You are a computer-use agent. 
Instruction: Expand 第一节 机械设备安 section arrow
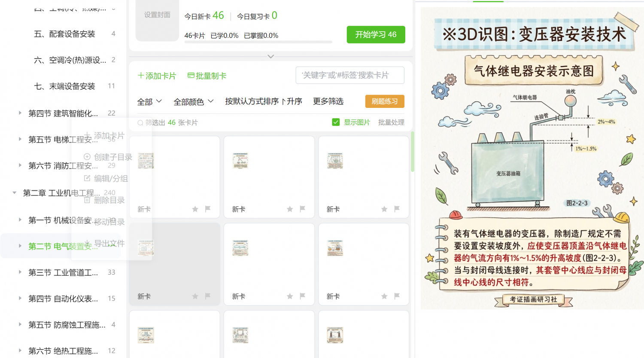coord(20,220)
